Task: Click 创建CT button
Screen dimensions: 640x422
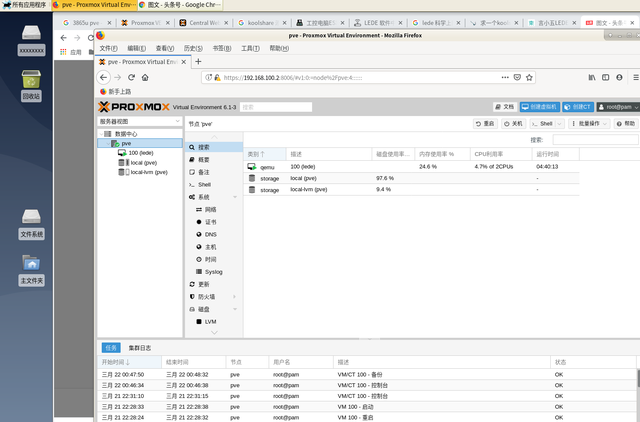Action: (x=578, y=107)
